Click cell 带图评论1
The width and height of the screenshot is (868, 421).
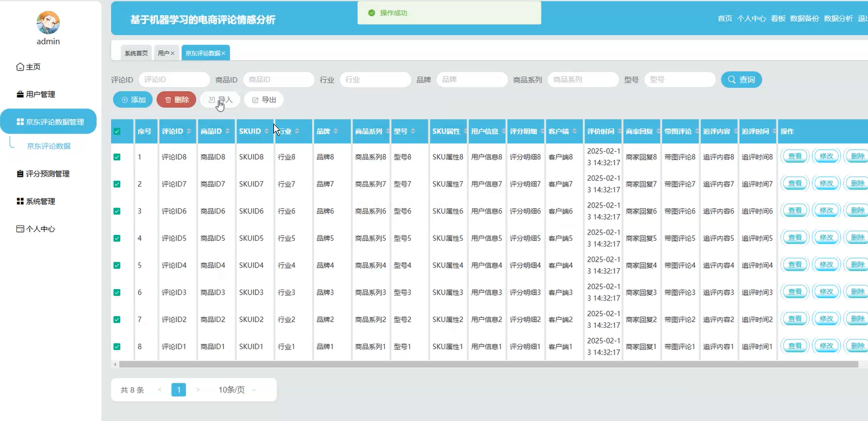(x=680, y=347)
